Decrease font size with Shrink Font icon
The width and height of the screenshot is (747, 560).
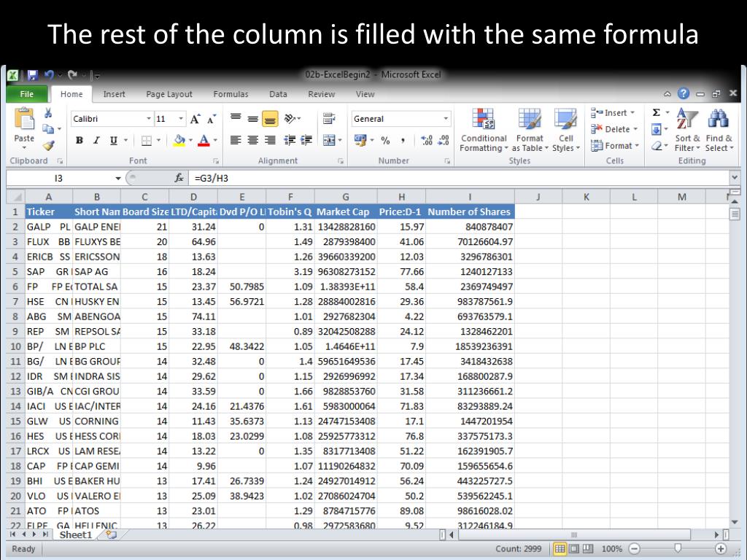[x=212, y=119]
